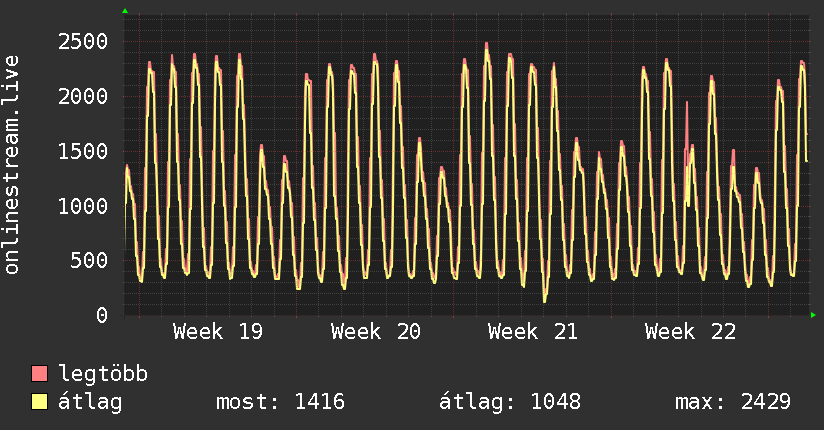824x430 pixels.
Task: Click the Week 22 axis label
Action: pos(690,332)
